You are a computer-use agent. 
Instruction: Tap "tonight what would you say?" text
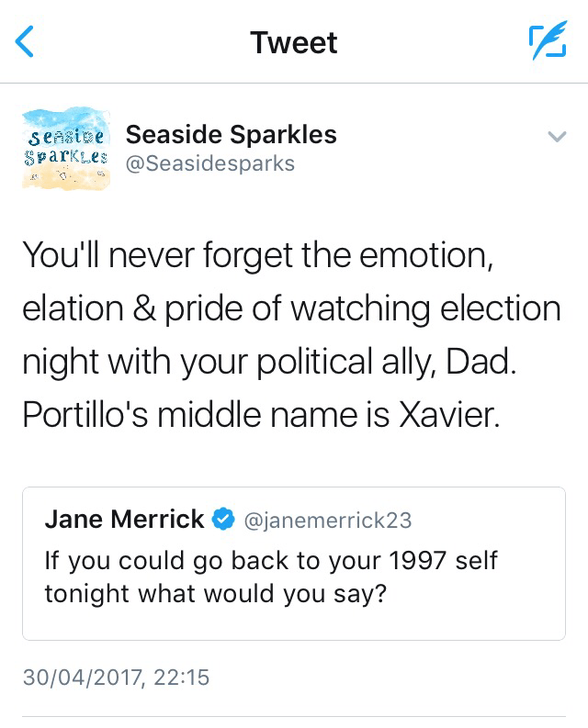pyautogui.click(x=215, y=593)
